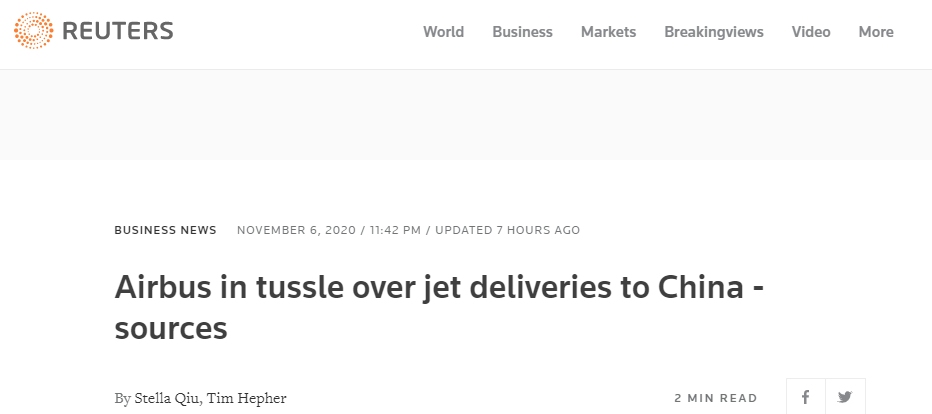Navigate to Breakingviews

[x=713, y=32]
